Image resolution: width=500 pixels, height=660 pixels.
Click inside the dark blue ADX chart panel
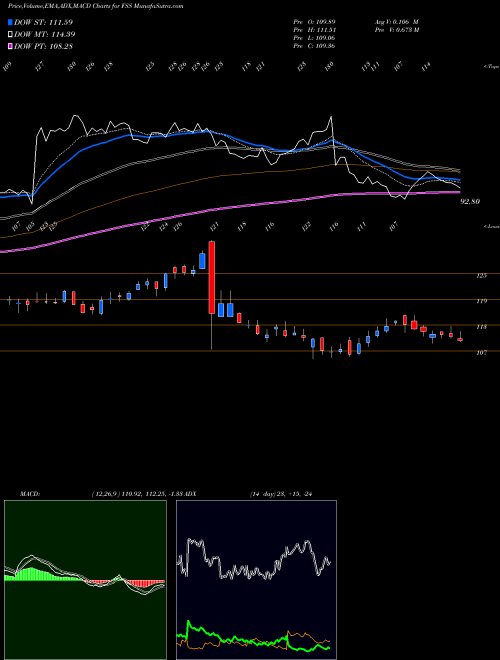pos(256,580)
